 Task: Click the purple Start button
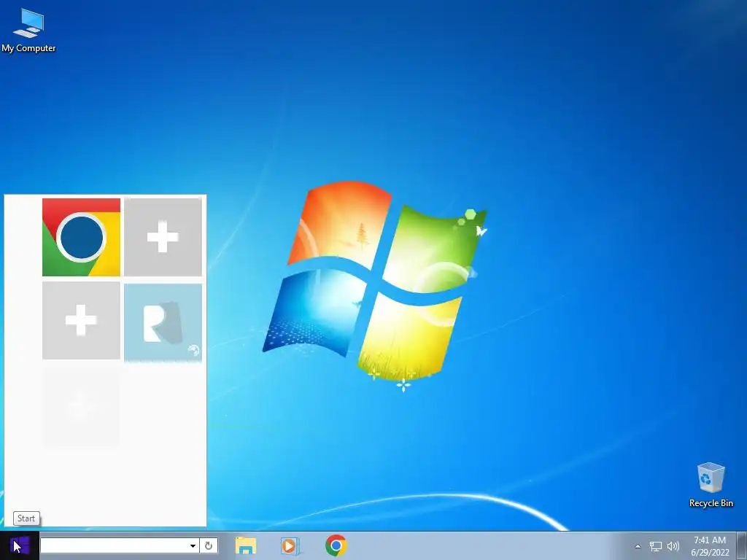[x=20, y=545]
